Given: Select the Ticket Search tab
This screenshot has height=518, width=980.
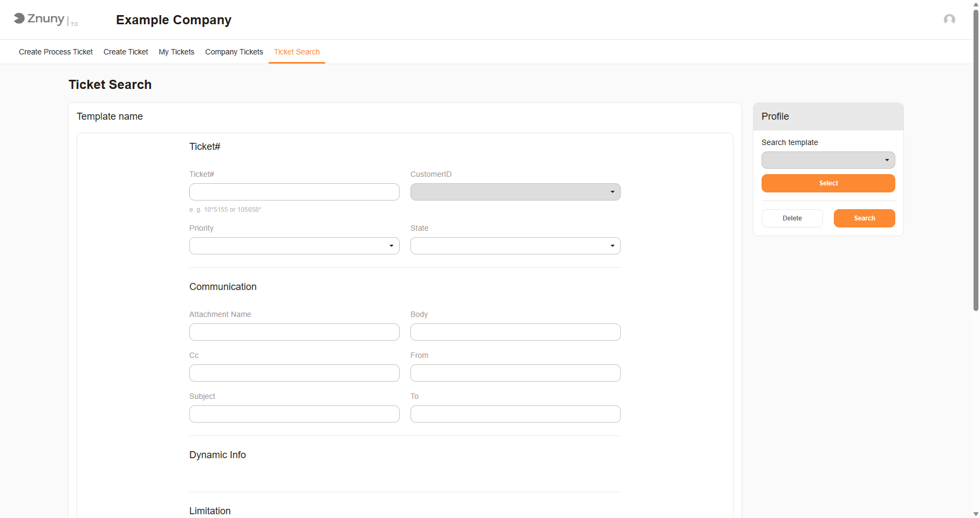Looking at the screenshot, I should [x=297, y=52].
